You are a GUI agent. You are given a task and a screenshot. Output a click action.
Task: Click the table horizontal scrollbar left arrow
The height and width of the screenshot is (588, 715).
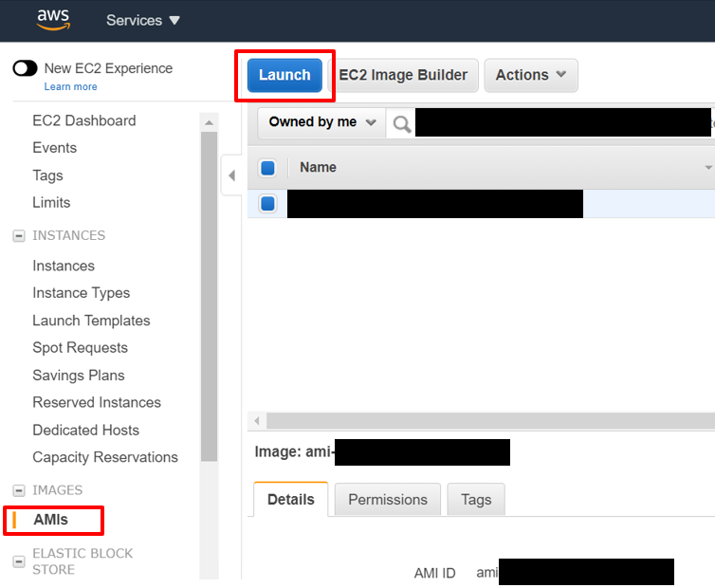(257, 420)
